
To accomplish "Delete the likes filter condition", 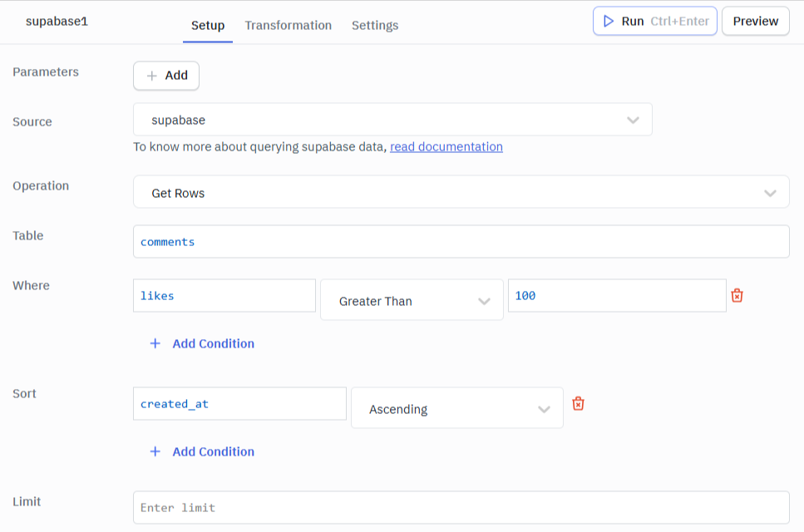I will 737,295.
